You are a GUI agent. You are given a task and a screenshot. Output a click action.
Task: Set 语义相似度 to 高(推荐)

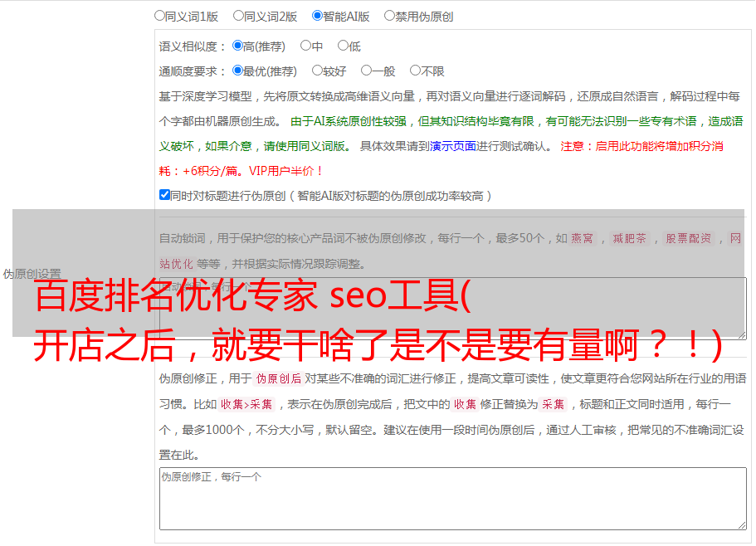237,46
